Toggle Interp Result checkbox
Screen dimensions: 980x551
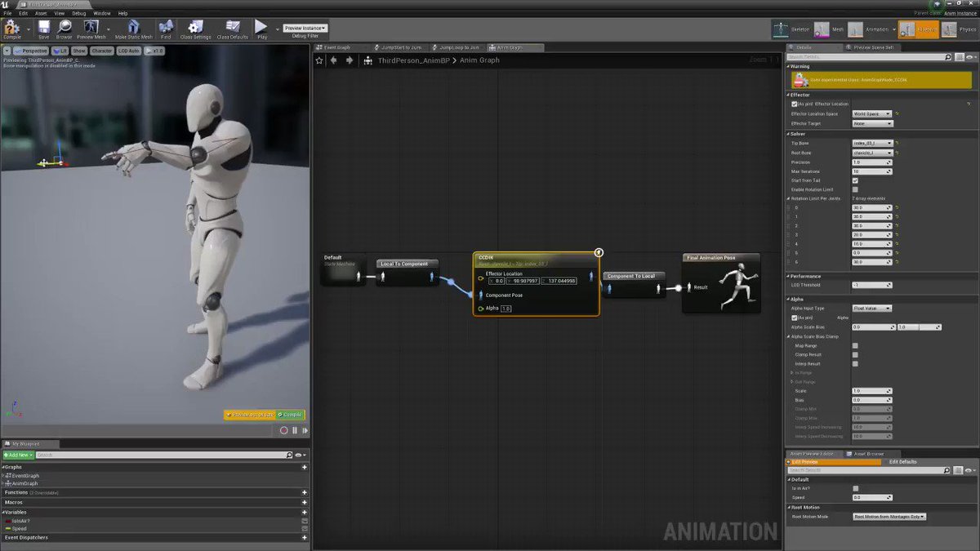click(x=855, y=363)
